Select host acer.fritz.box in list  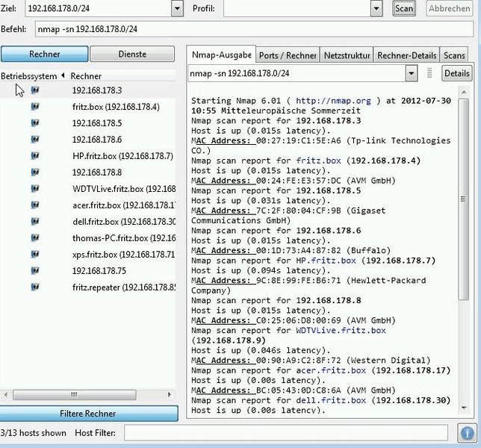pos(124,205)
